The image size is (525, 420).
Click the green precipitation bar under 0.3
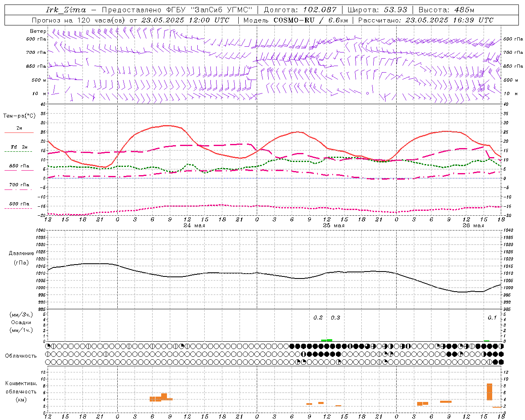330,340
